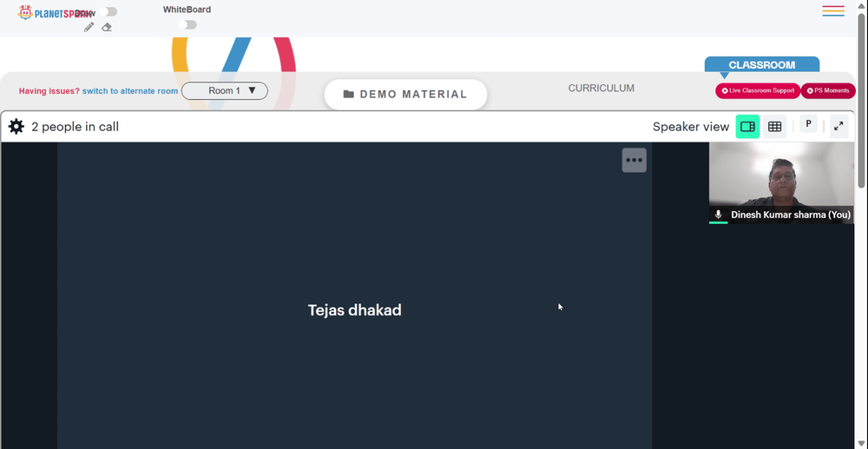868x449 pixels.
Task: Click microphone icon on Dinesh's tile
Action: (x=718, y=215)
